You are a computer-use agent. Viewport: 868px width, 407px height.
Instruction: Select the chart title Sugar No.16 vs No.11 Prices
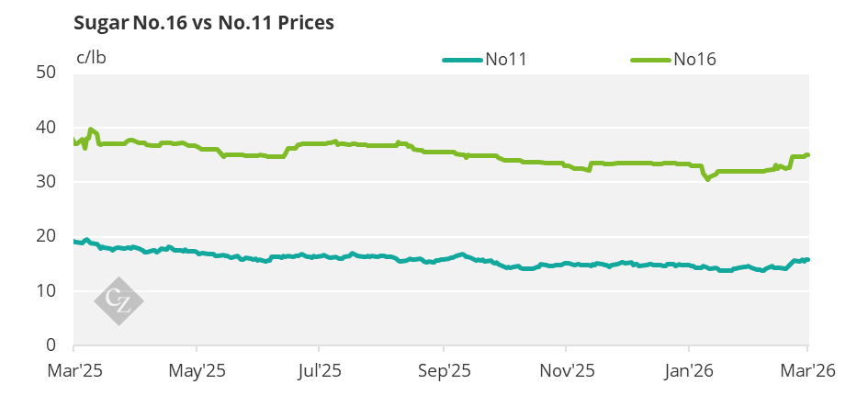(204, 23)
